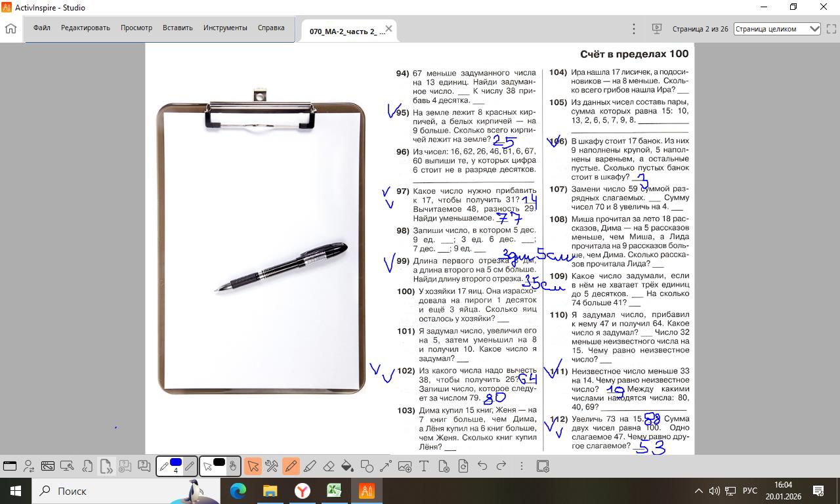
Task: Open the Файл menu
Action: (42, 28)
